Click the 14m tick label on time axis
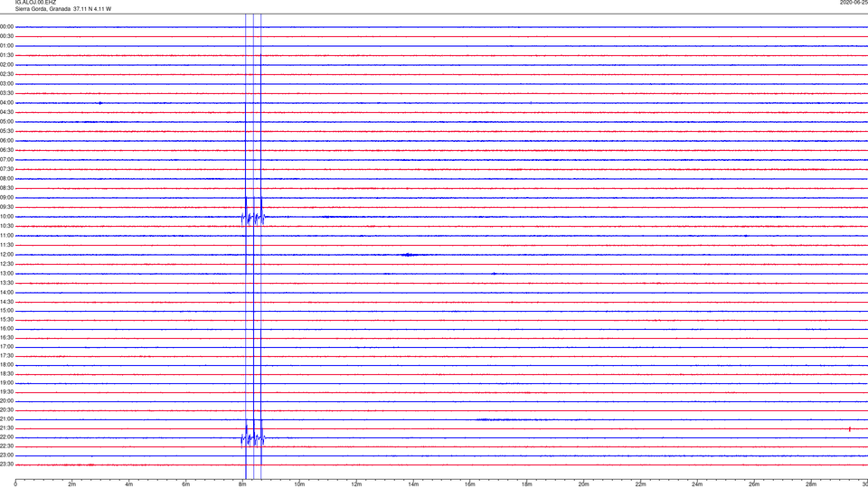The image size is (868, 488). click(x=413, y=484)
